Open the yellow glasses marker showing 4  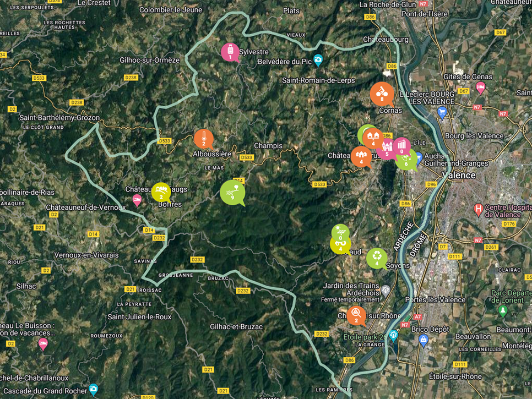coord(339,245)
